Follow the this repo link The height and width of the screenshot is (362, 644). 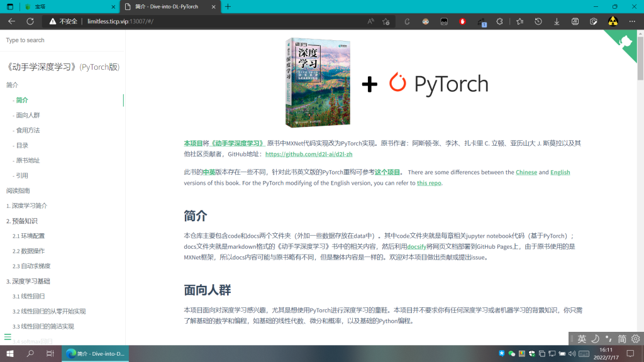click(x=429, y=183)
